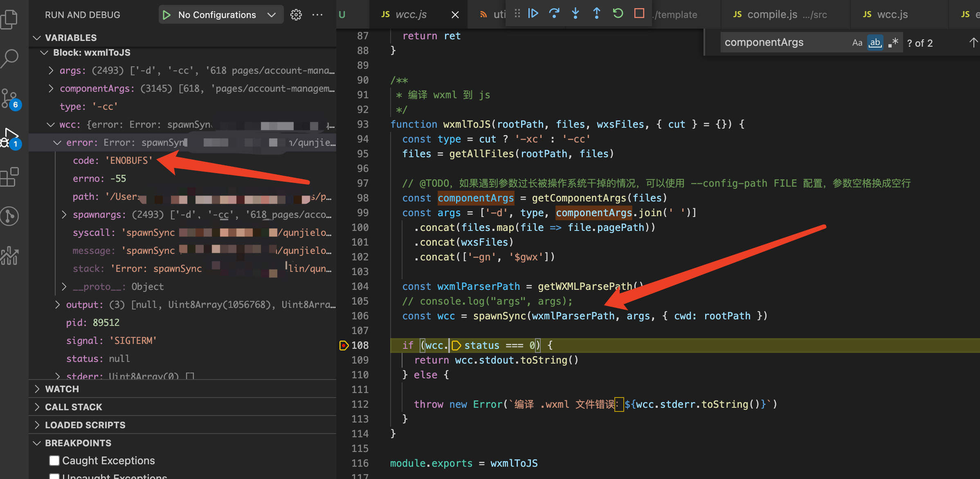Click Step Into in the debug toolbar
Viewport: 980px width, 479px height.
coord(575,14)
